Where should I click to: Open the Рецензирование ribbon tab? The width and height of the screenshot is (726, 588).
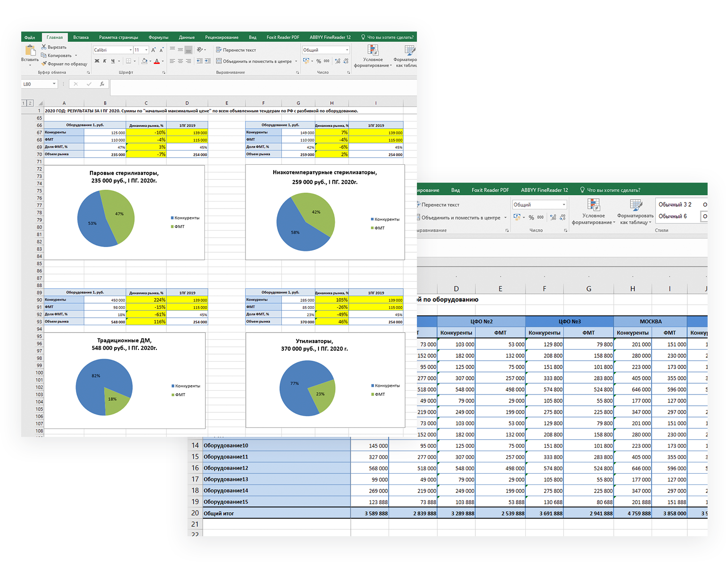(221, 37)
